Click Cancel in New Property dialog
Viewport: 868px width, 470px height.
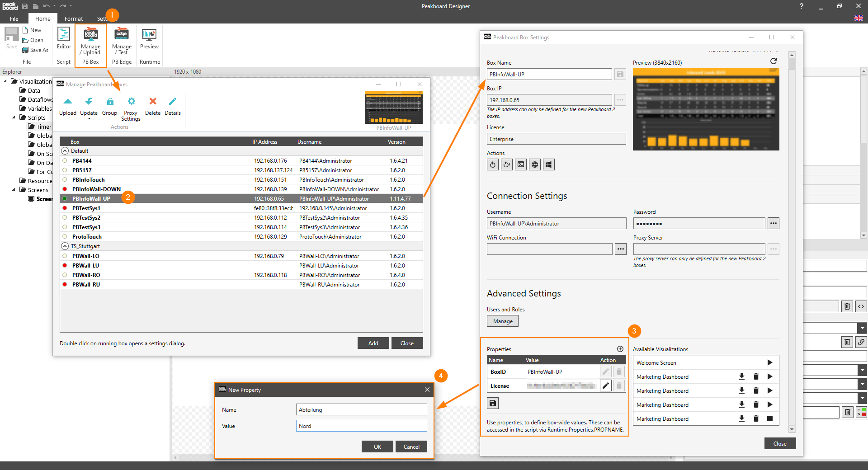click(411, 446)
